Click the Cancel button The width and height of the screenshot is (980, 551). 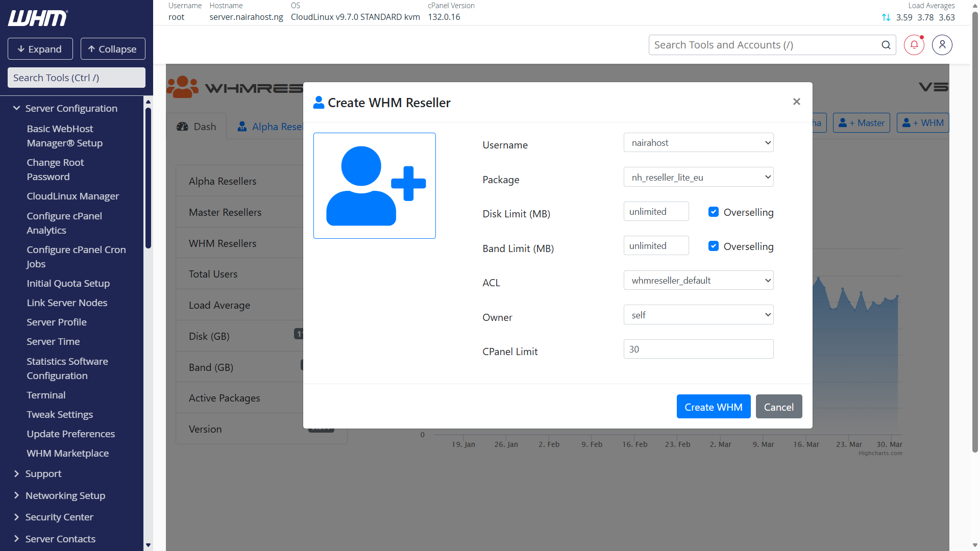[x=778, y=407]
